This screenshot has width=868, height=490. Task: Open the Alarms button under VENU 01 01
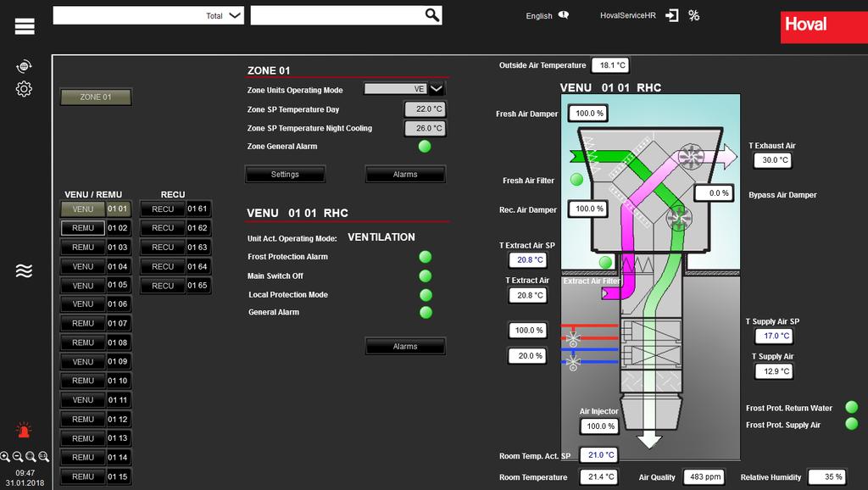coord(405,347)
